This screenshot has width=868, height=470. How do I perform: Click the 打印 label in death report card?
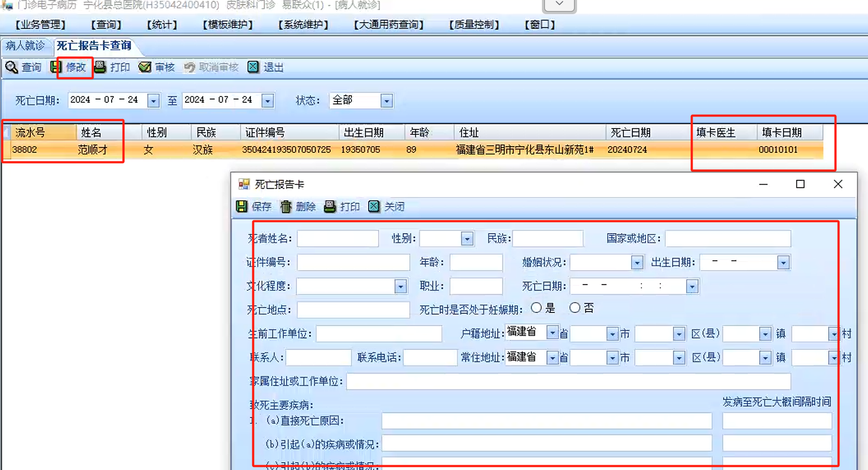tap(350, 207)
